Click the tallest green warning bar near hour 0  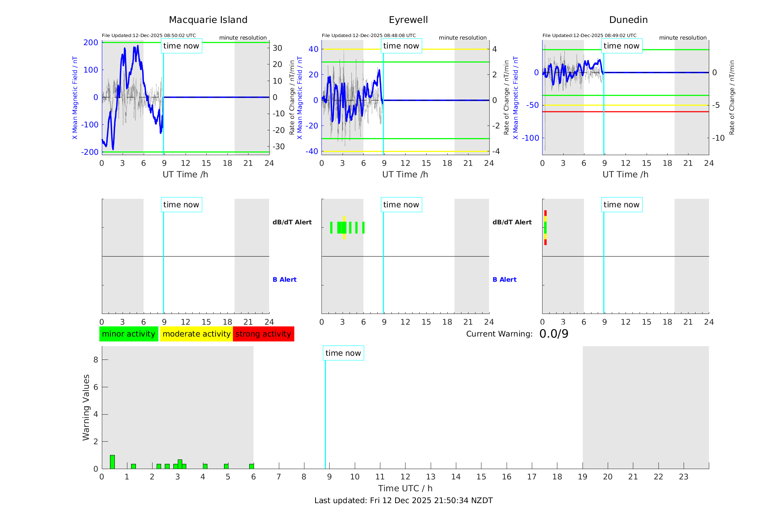pos(112,462)
